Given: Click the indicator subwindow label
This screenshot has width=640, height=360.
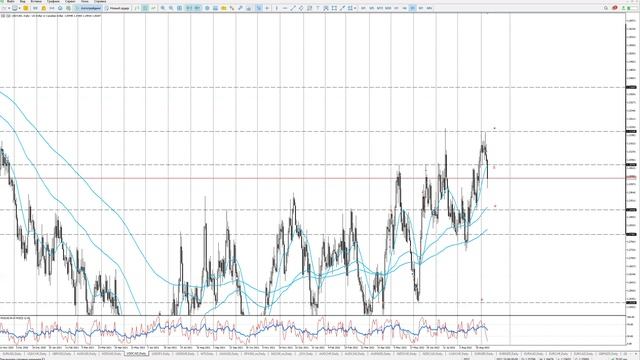Looking at the screenshot, I should [x=15, y=318].
